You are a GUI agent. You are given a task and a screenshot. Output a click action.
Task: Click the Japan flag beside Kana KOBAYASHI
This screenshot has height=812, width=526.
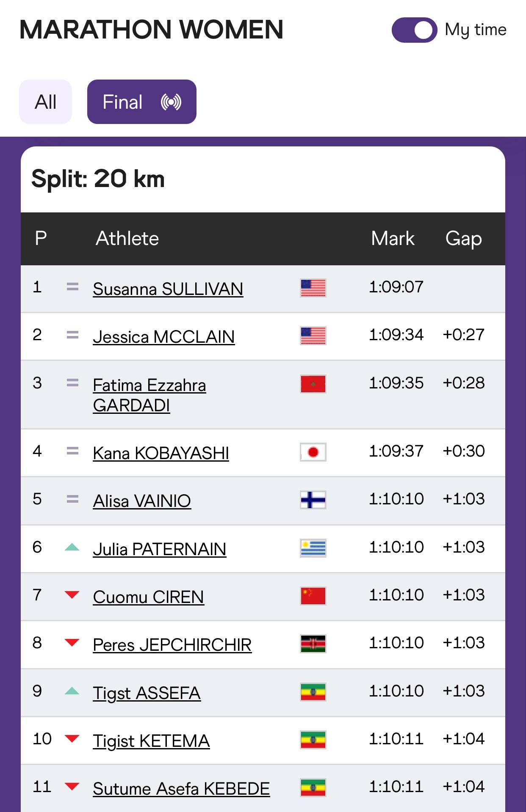point(313,452)
